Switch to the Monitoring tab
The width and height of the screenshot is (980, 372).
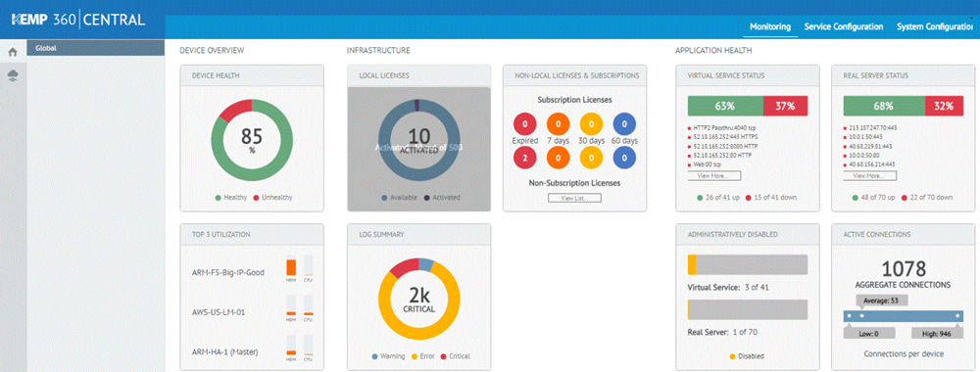770,26
